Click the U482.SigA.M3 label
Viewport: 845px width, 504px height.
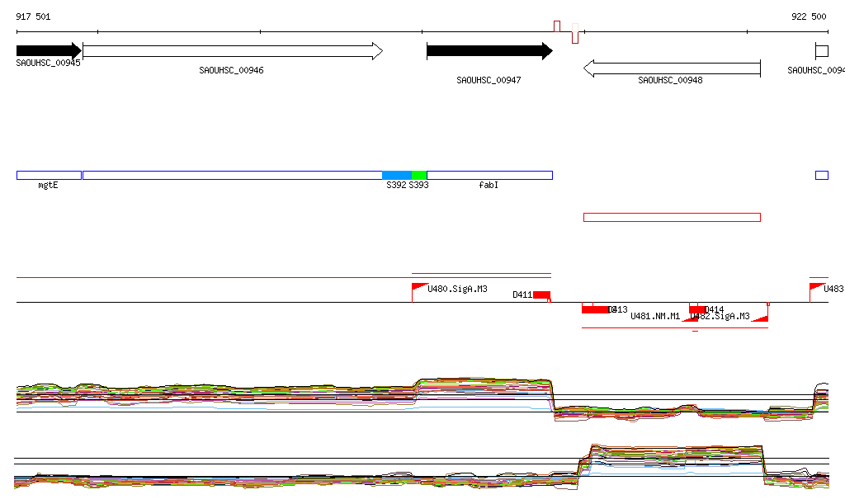720,316
